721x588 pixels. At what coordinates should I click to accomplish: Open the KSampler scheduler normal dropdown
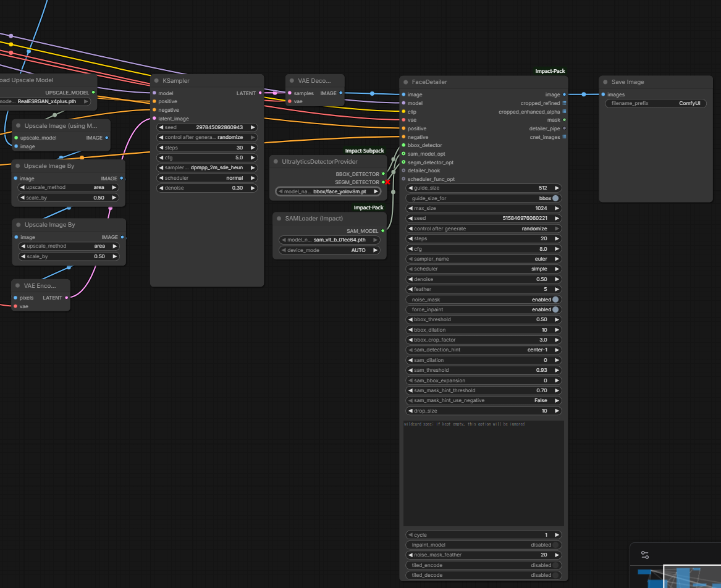[206, 178]
